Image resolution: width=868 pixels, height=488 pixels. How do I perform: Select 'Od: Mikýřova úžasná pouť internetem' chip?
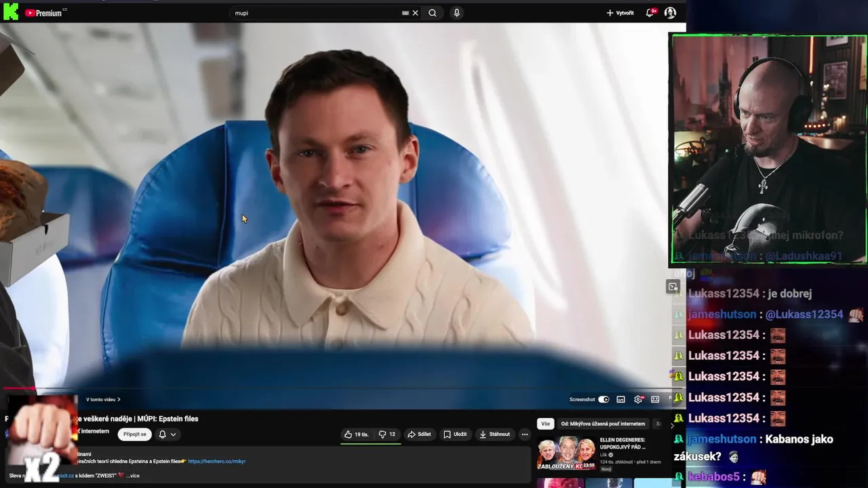[x=603, y=424]
